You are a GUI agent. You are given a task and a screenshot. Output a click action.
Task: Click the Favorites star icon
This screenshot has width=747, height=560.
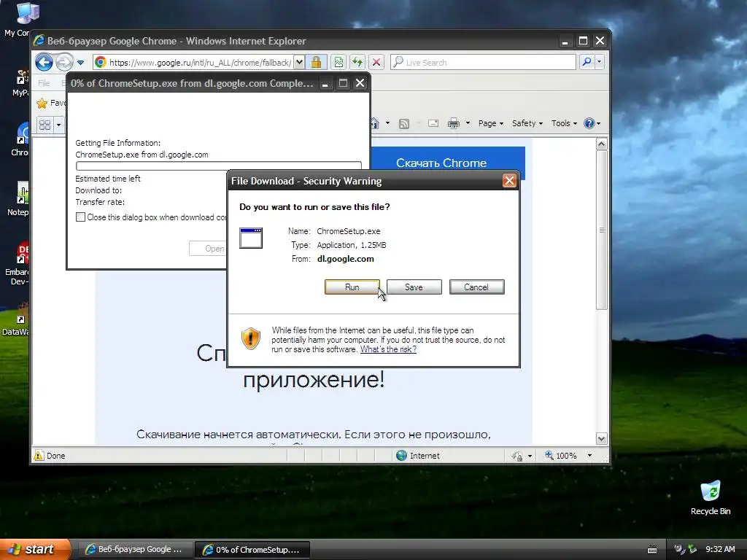[x=42, y=103]
